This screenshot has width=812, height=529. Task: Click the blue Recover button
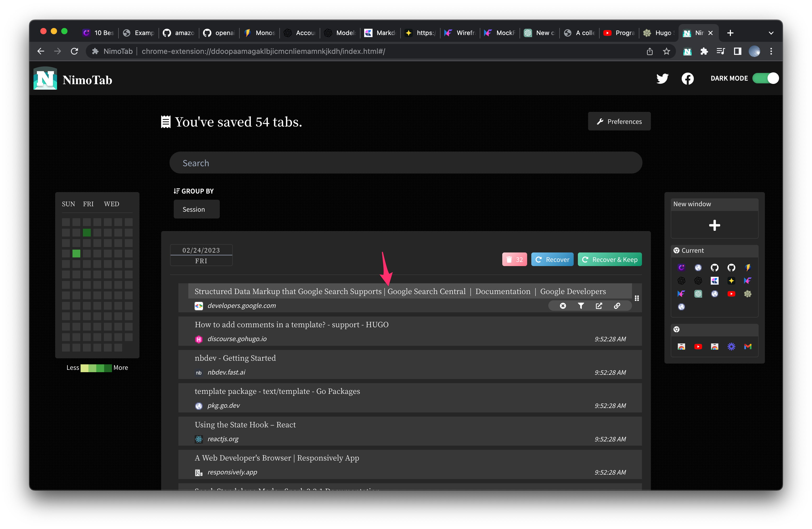[x=552, y=260]
